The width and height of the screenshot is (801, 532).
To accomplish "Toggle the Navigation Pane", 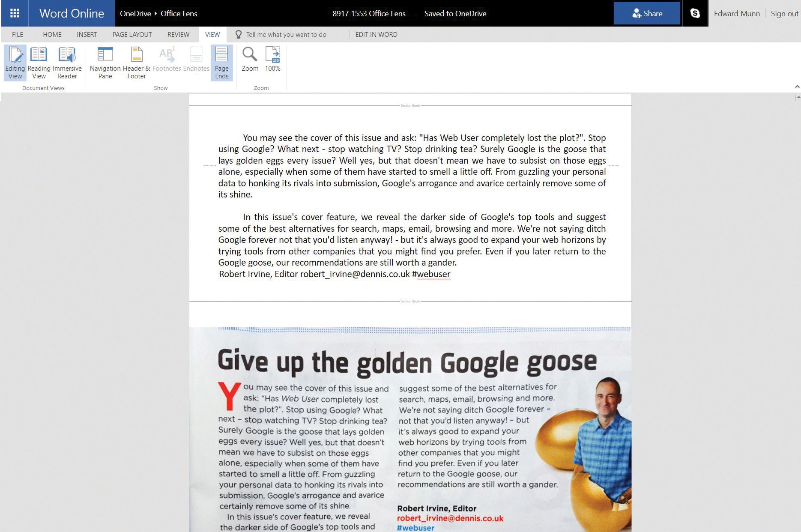I will [105, 63].
